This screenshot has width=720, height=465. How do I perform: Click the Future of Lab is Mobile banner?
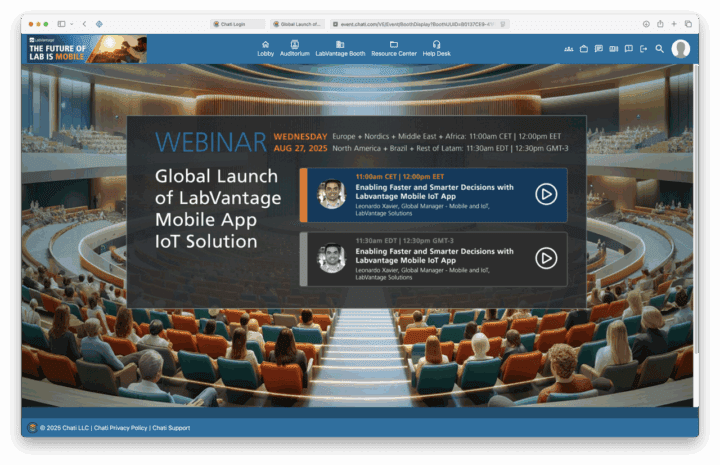(x=84, y=49)
